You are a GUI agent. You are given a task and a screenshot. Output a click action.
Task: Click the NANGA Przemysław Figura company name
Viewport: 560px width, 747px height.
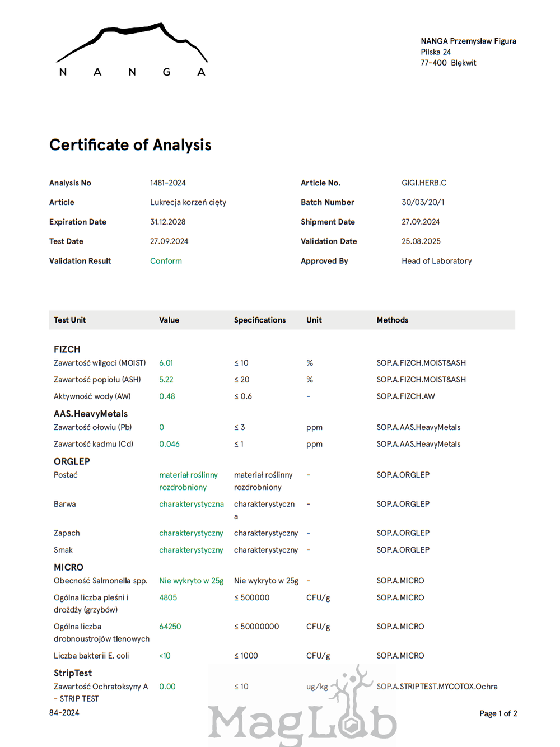coord(468,41)
